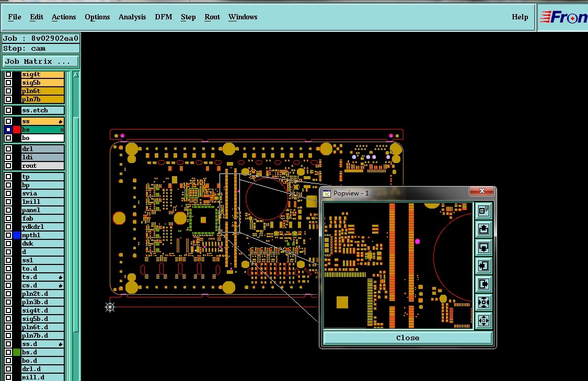Viewport: 588px width, 381px height.
Task: Select the bo layer name
Action: tap(42, 138)
